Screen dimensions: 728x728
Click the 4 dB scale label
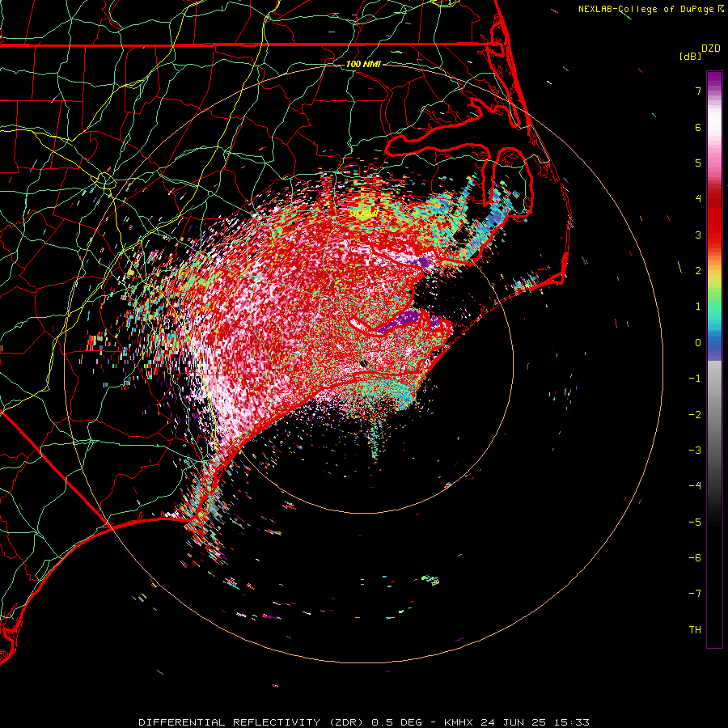[698, 199]
